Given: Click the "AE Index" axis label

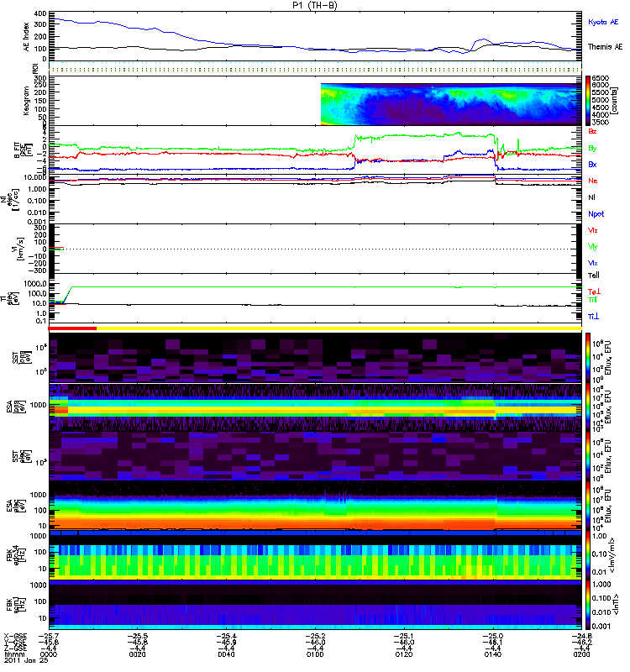Looking at the screenshot, I should click(x=27, y=37).
